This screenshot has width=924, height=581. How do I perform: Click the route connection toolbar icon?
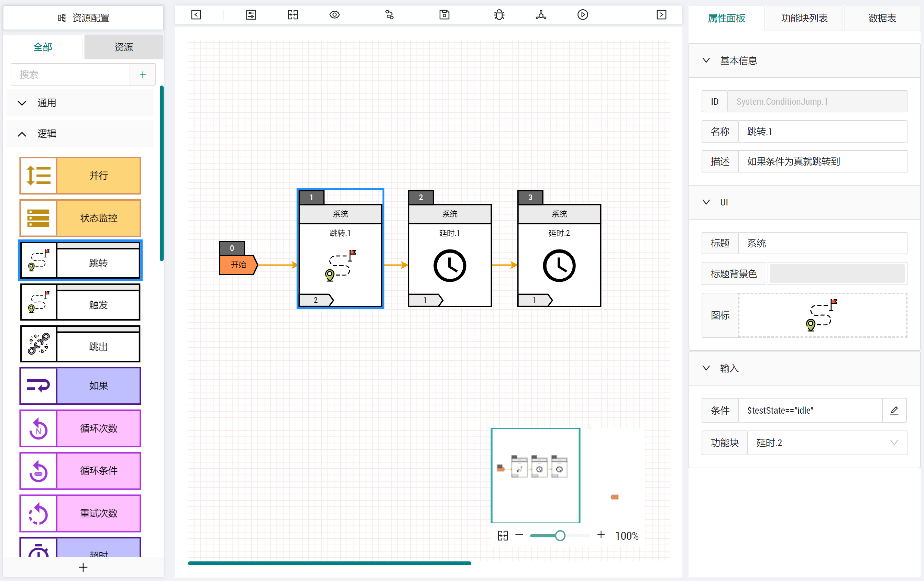[389, 15]
